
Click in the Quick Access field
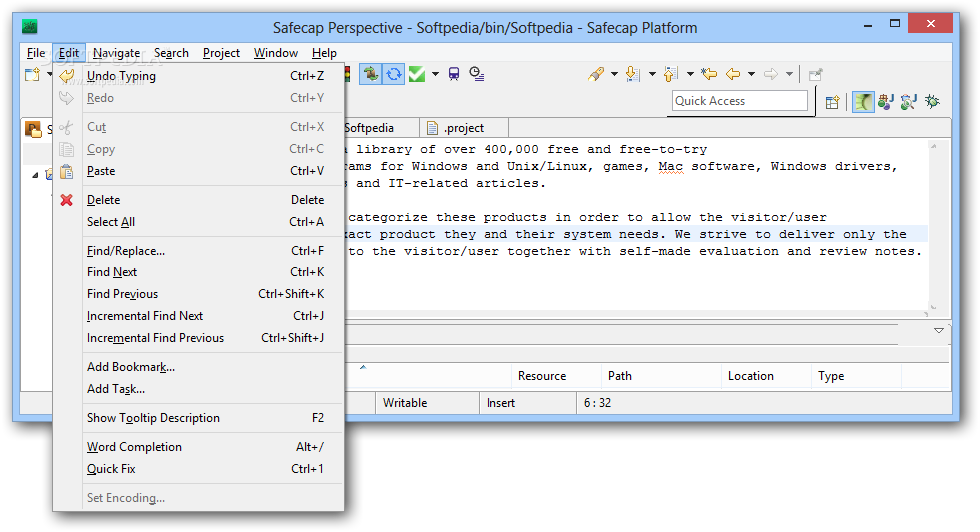740,101
